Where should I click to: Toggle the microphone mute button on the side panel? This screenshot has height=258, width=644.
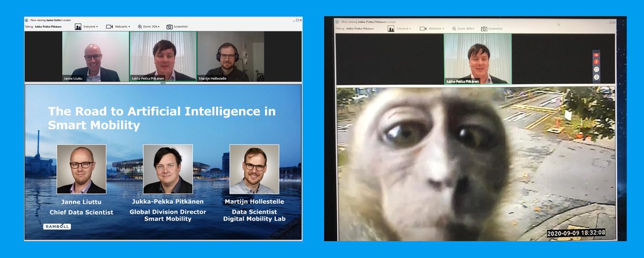coord(596,62)
